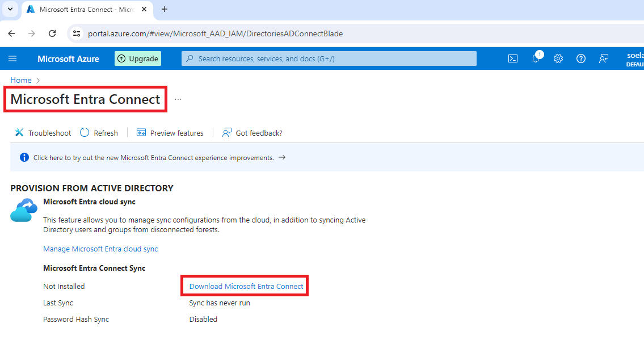
Task: Open the Azure portal hamburger menu
Action: (x=12, y=59)
